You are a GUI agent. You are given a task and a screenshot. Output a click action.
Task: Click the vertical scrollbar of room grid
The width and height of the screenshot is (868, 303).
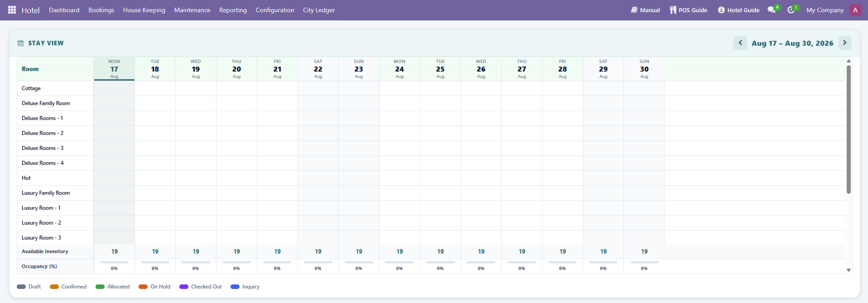click(849, 129)
